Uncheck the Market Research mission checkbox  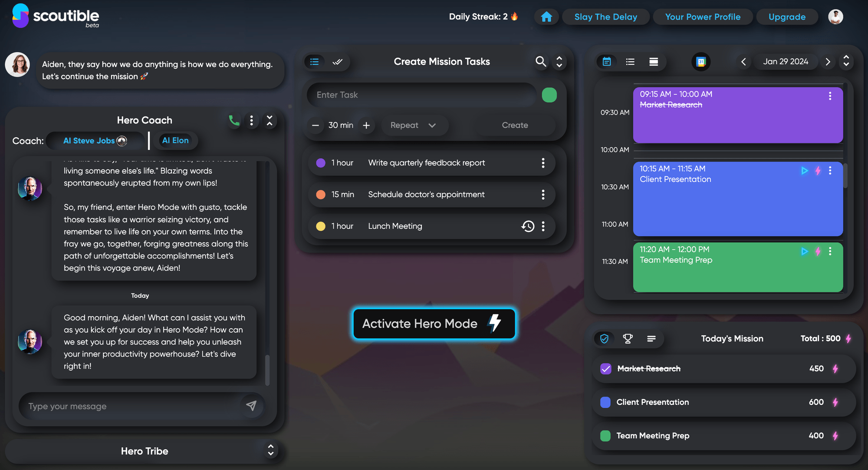coord(605,369)
